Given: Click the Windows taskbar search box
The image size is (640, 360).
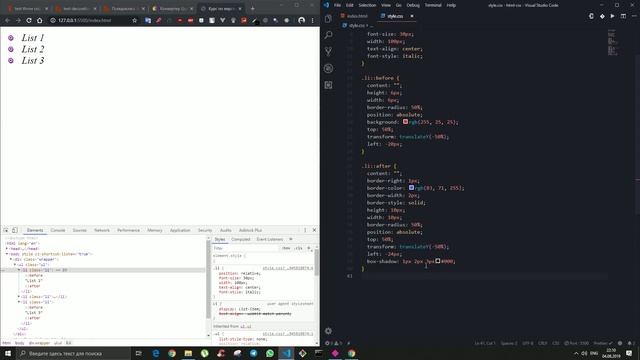Looking at the screenshot, I should [73, 353].
